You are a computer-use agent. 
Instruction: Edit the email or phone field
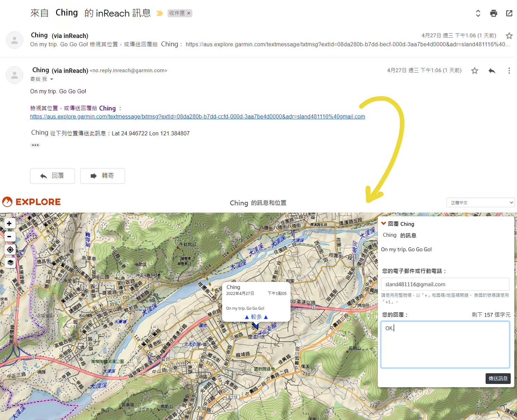445,284
